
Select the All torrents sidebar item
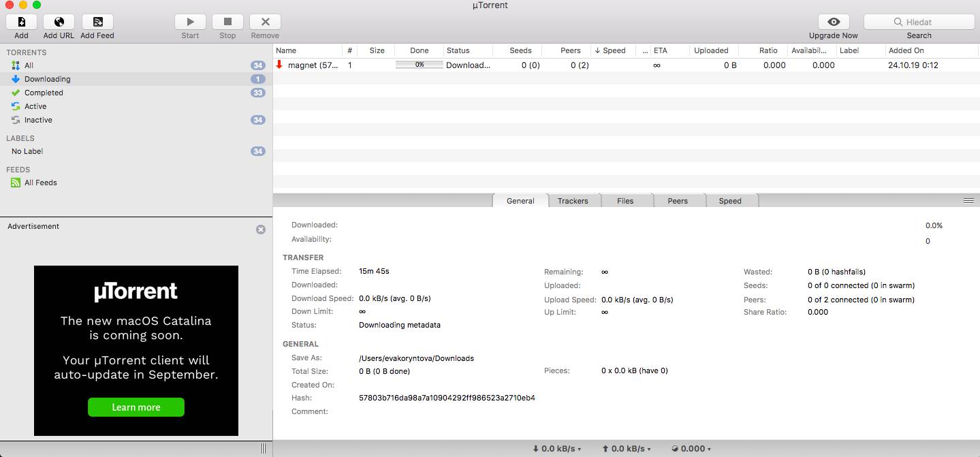pos(136,65)
